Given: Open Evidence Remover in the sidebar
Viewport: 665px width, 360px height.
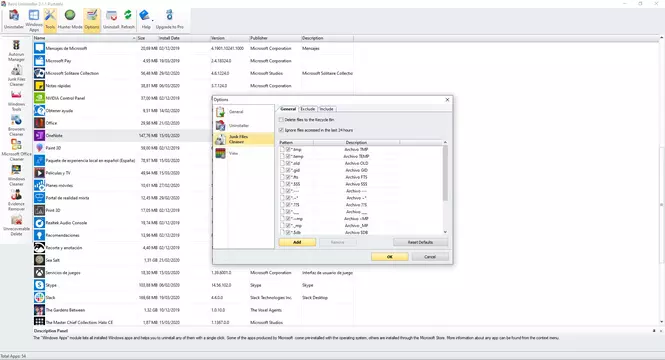Looking at the screenshot, I should (16, 200).
